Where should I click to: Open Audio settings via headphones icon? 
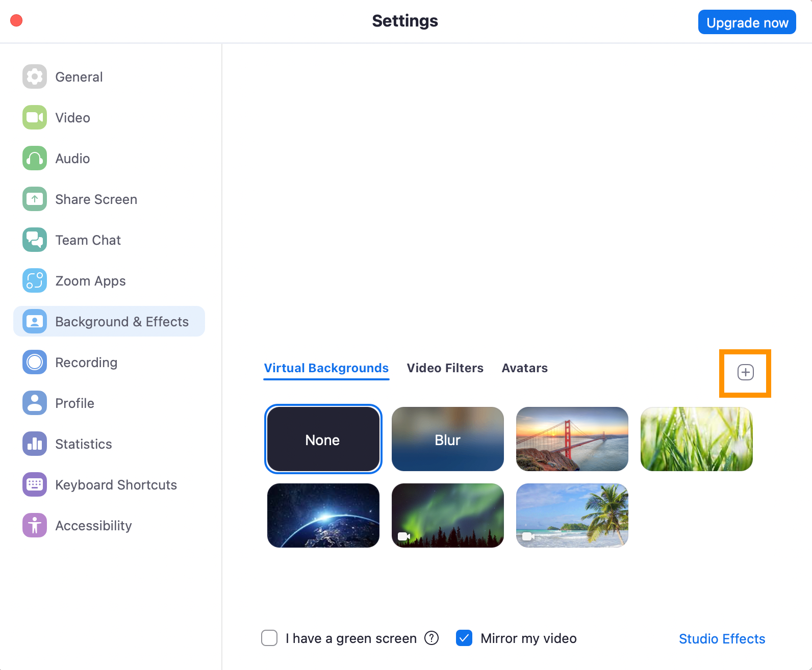pos(35,159)
